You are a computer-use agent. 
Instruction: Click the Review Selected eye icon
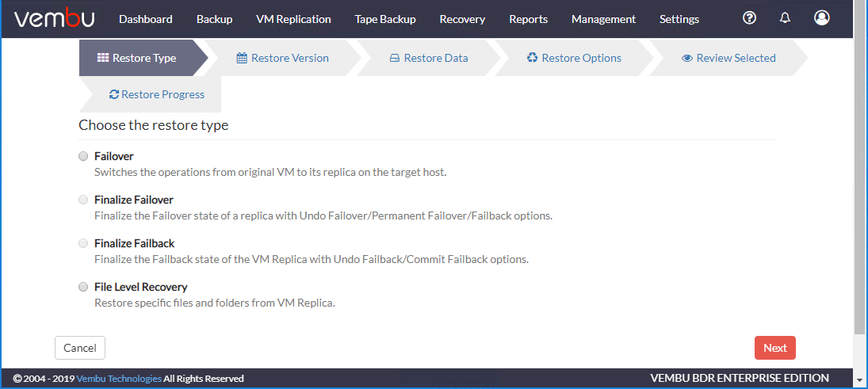687,58
